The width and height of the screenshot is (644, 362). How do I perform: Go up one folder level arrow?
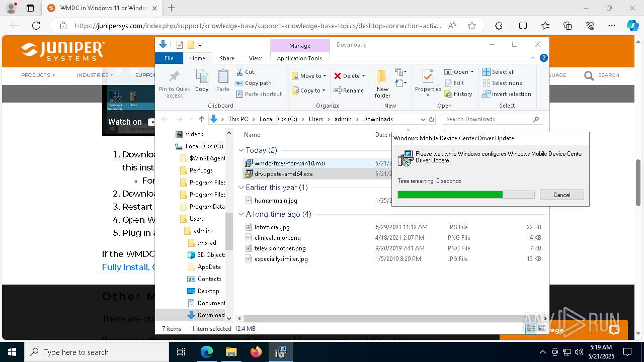(x=202, y=119)
